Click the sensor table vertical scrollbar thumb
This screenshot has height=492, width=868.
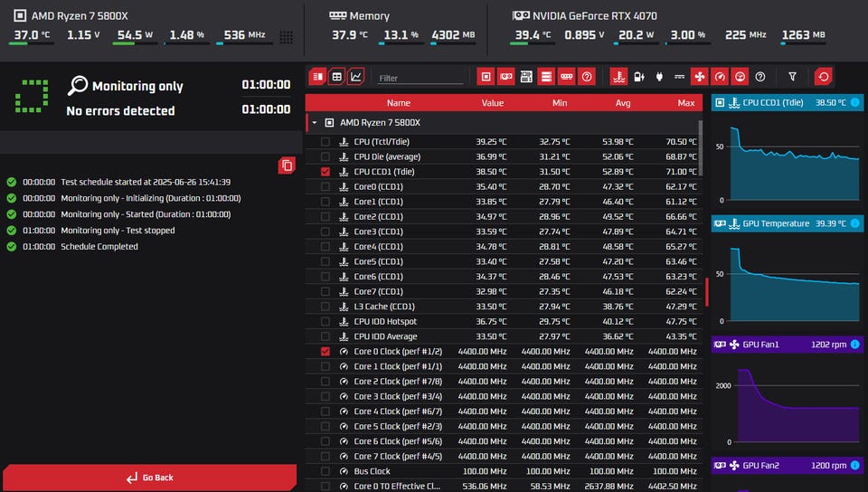(x=701, y=147)
